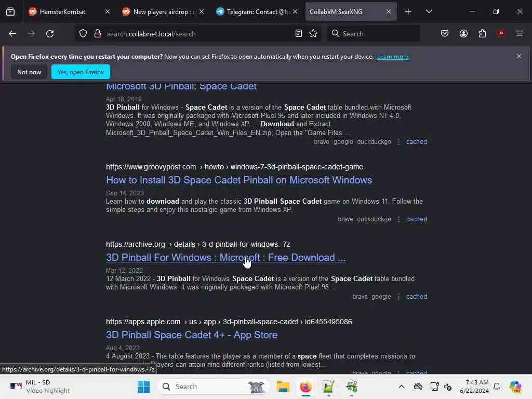Open result options for archive.org result

point(398,297)
